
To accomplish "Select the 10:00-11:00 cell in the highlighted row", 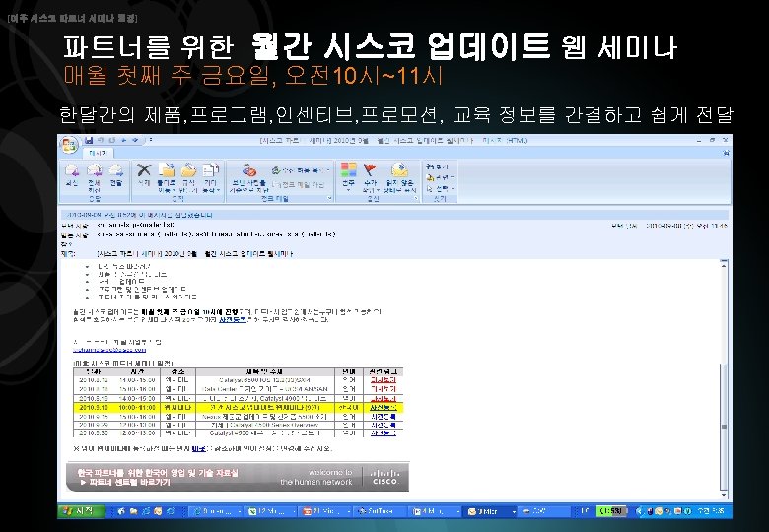I will [x=137, y=407].
